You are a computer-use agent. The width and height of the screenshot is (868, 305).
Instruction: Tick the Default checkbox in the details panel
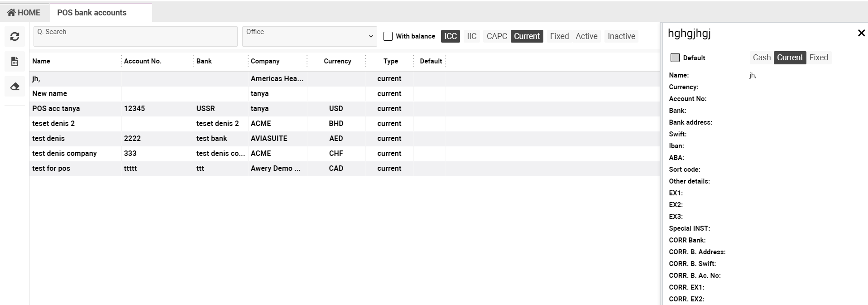[675, 58]
